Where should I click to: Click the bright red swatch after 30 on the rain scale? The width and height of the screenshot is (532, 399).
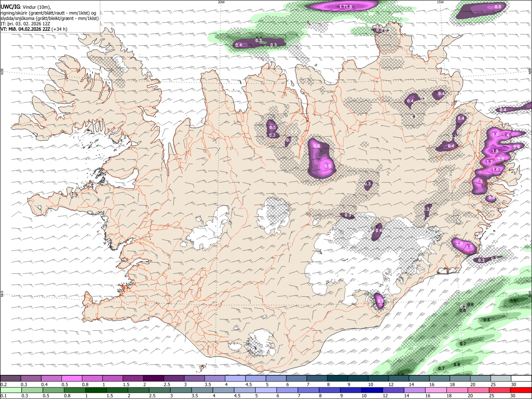[x=521, y=390]
